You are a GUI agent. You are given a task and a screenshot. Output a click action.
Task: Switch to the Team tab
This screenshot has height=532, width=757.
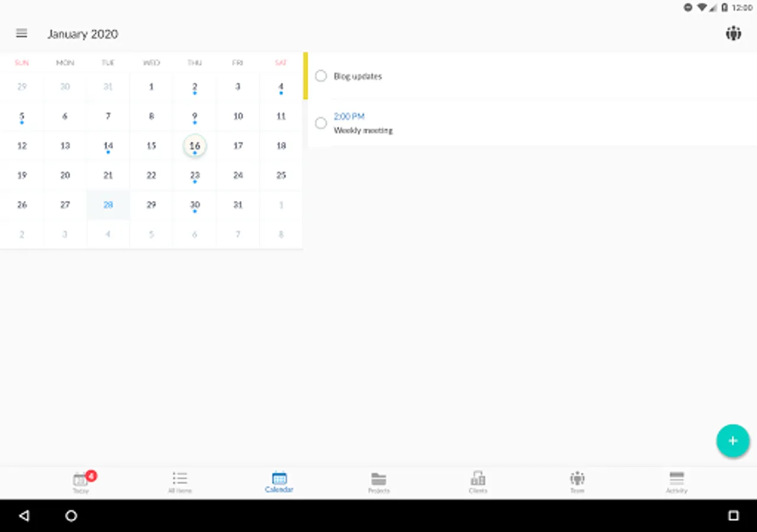pyautogui.click(x=577, y=482)
